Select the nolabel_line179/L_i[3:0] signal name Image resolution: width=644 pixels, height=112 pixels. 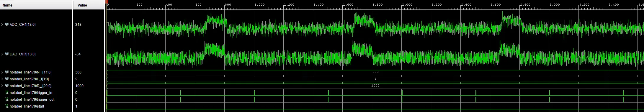29,79
